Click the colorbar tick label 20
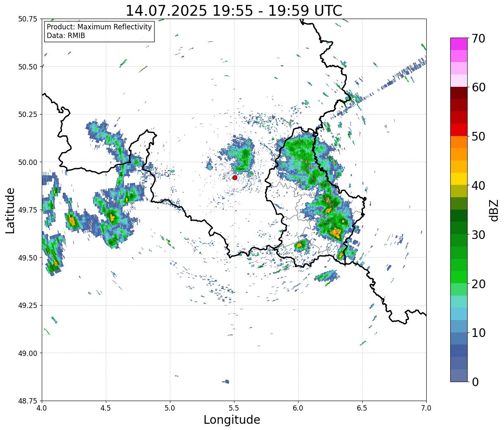Viewport: 504px width, 430px height. pyautogui.click(x=478, y=284)
